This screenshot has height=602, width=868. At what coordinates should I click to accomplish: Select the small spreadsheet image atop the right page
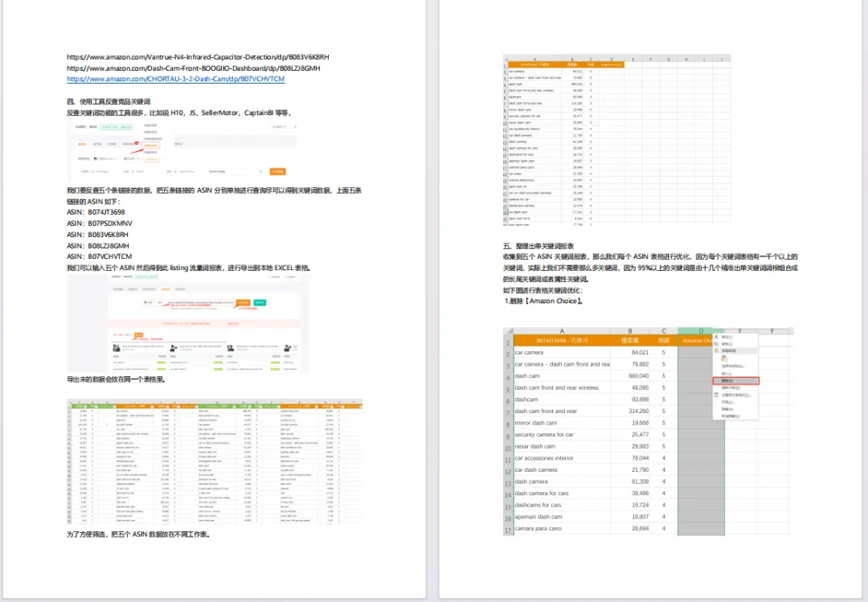[616, 140]
